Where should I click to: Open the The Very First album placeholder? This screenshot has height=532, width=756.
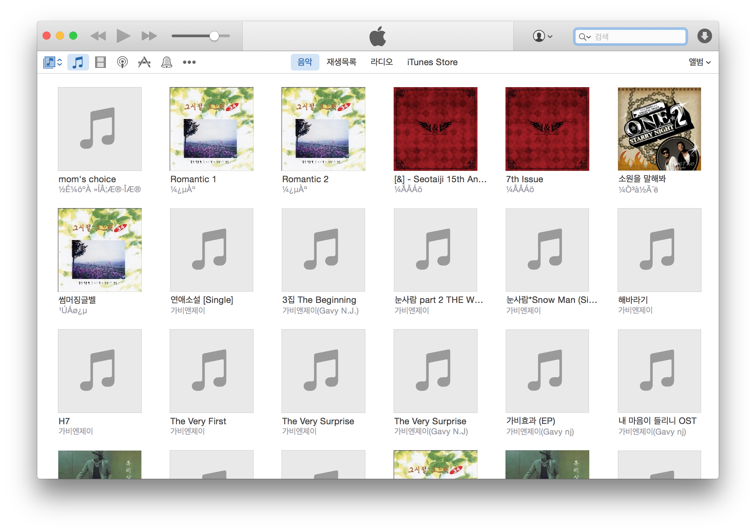[x=212, y=371]
